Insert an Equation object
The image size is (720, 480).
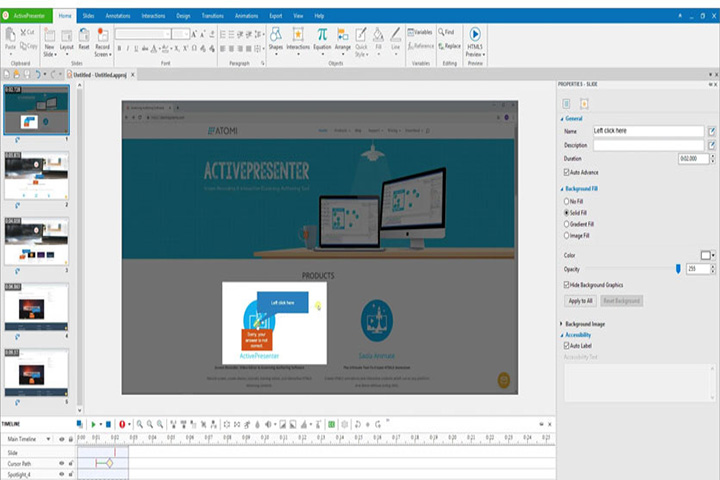322,39
